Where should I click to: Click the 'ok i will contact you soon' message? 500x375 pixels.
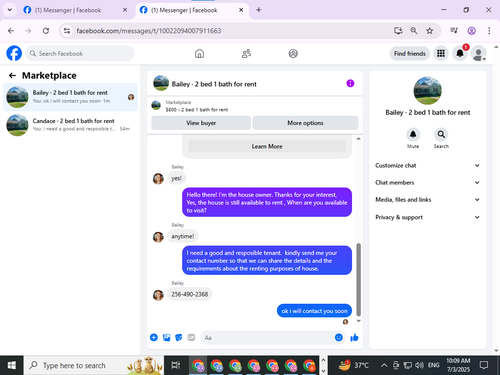[x=314, y=311]
